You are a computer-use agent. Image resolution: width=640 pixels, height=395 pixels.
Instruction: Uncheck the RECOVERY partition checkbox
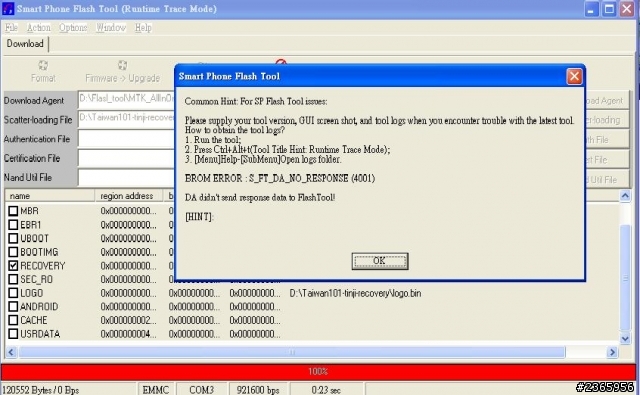(13, 266)
